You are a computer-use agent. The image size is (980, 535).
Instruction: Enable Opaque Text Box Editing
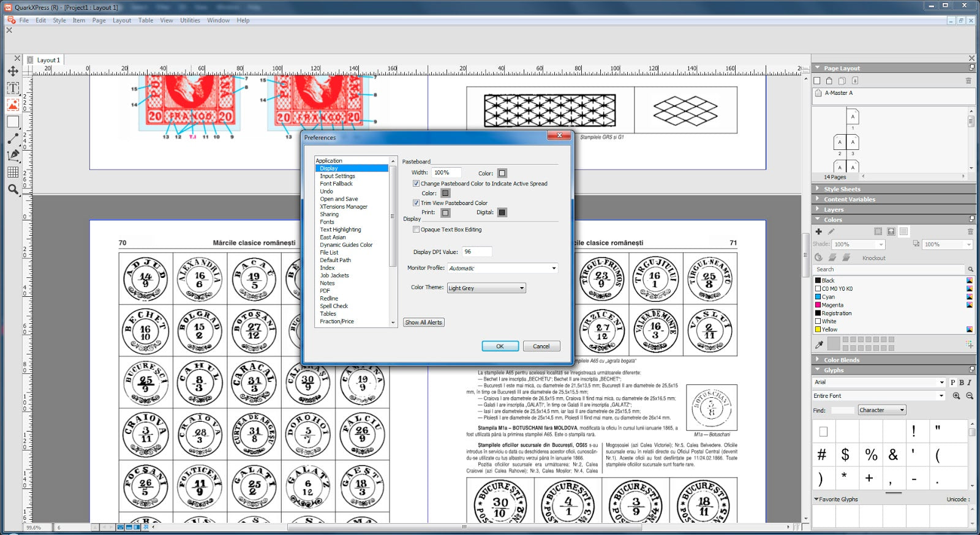(416, 230)
